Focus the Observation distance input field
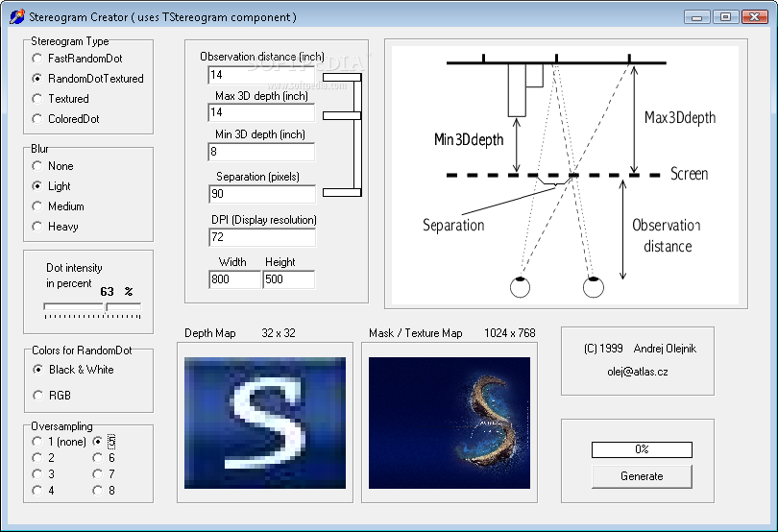This screenshot has width=778, height=532. [261, 75]
